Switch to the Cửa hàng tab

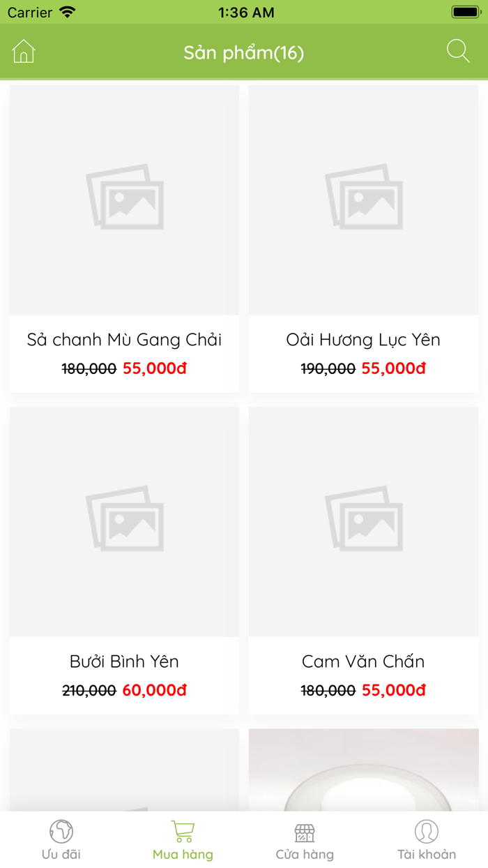[x=305, y=841]
